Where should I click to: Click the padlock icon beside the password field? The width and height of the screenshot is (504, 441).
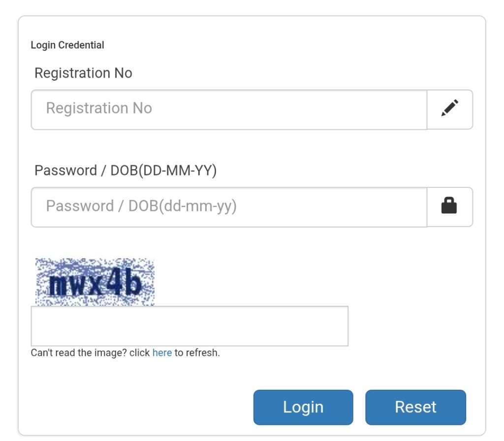coord(449,206)
